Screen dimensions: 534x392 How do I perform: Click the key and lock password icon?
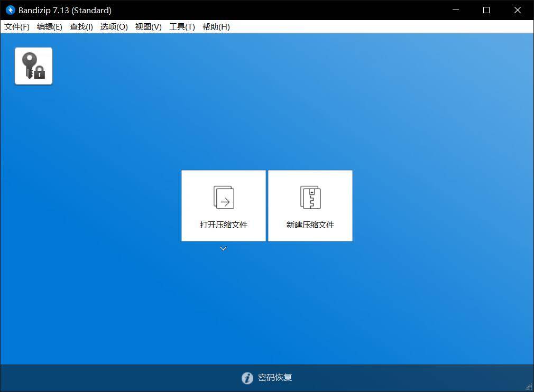click(33, 66)
